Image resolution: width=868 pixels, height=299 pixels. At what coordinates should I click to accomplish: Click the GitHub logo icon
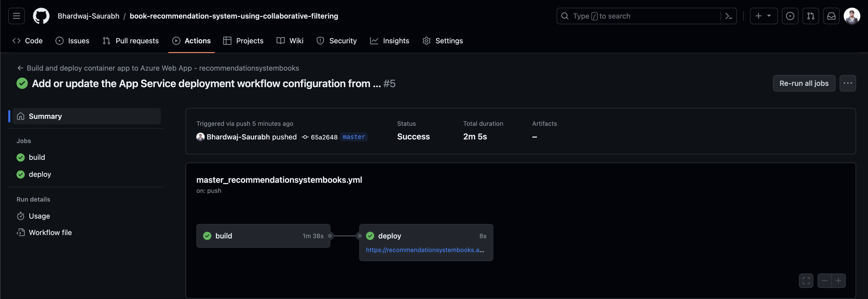tap(41, 16)
